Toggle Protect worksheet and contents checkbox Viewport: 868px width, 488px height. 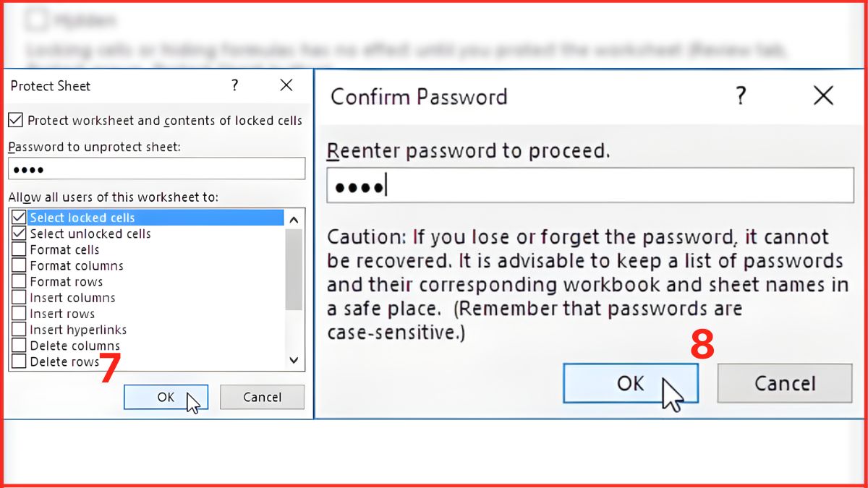point(15,120)
